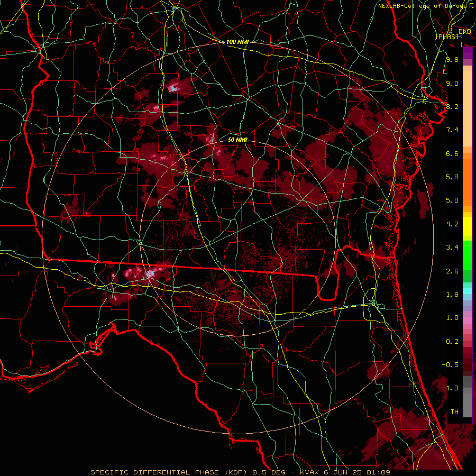Click the -0.5 scale value
This screenshot has width=476, height=476.
450,364
